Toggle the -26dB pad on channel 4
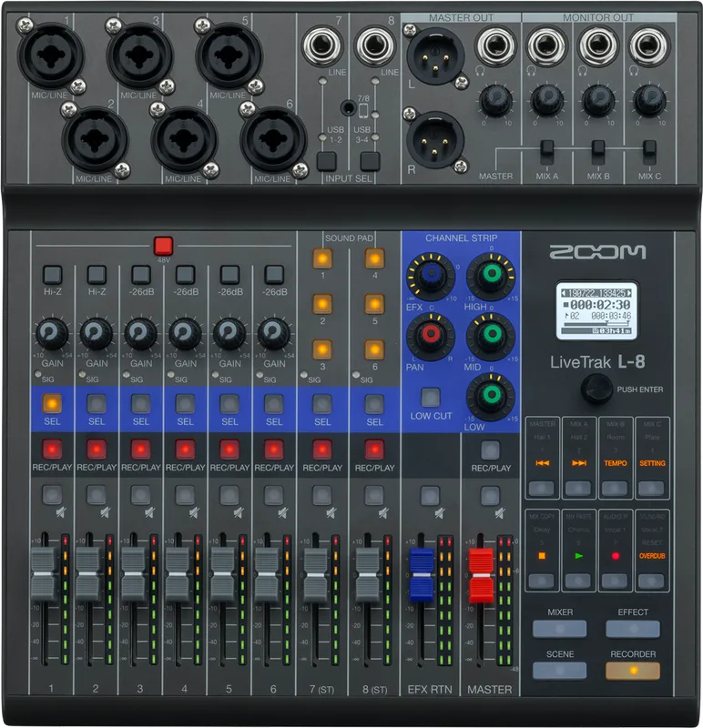Screen dimensions: 703x728 [186, 275]
